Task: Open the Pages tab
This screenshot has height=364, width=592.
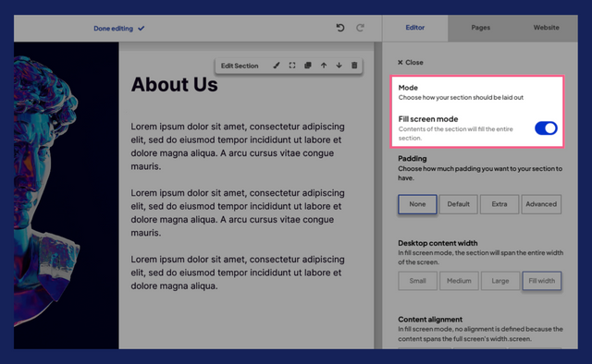Action: click(x=481, y=28)
